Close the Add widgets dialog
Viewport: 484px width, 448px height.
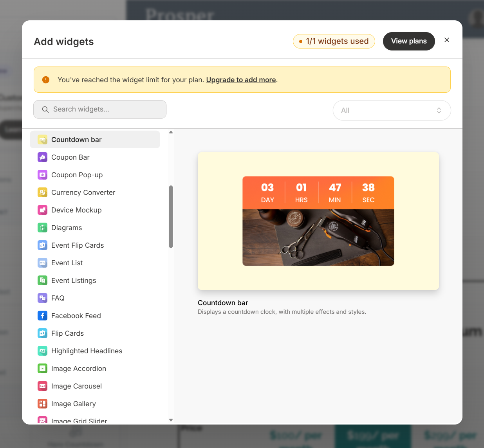pos(447,40)
